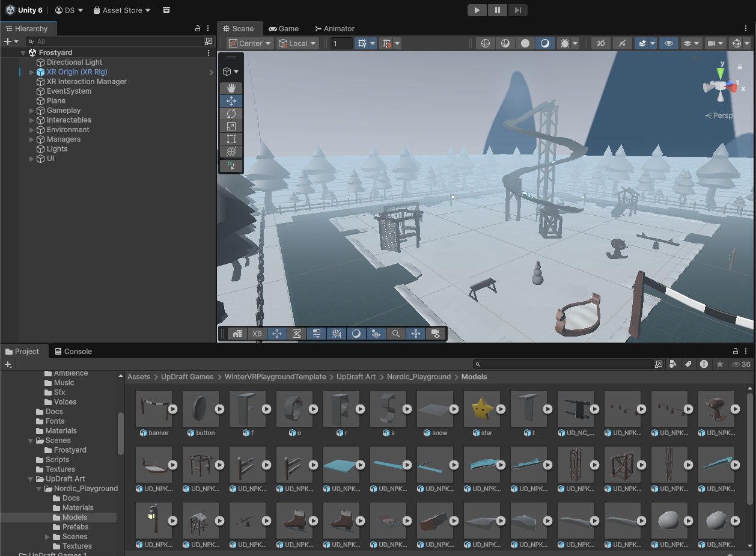756x556 pixels.
Task: Select the Rotate tool
Action: [x=231, y=114]
